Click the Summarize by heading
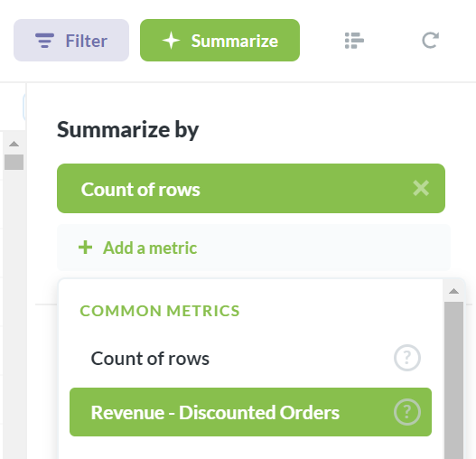The image size is (476, 459). tap(127, 130)
